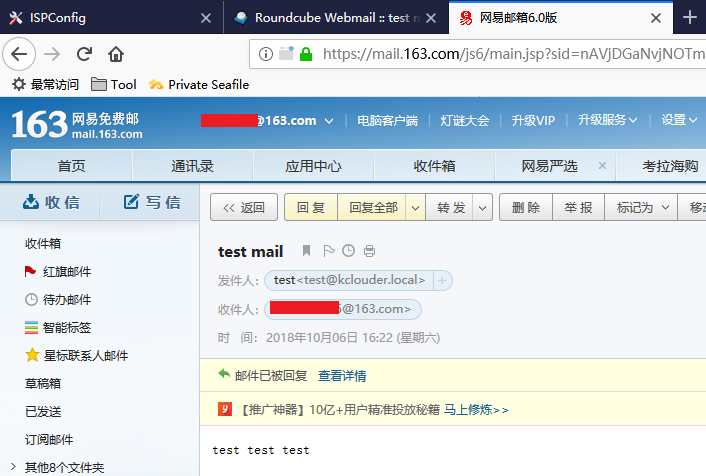Open 查看详情 link
The height and width of the screenshot is (476, 706).
pyautogui.click(x=342, y=375)
